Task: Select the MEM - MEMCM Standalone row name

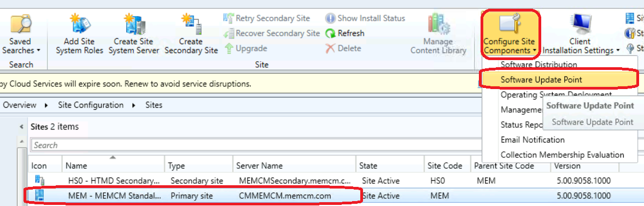Action: (x=114, y=196)
